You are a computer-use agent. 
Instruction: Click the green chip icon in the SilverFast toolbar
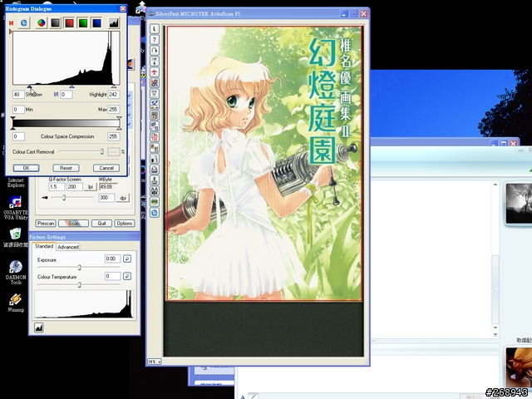[x=155, y=202]
